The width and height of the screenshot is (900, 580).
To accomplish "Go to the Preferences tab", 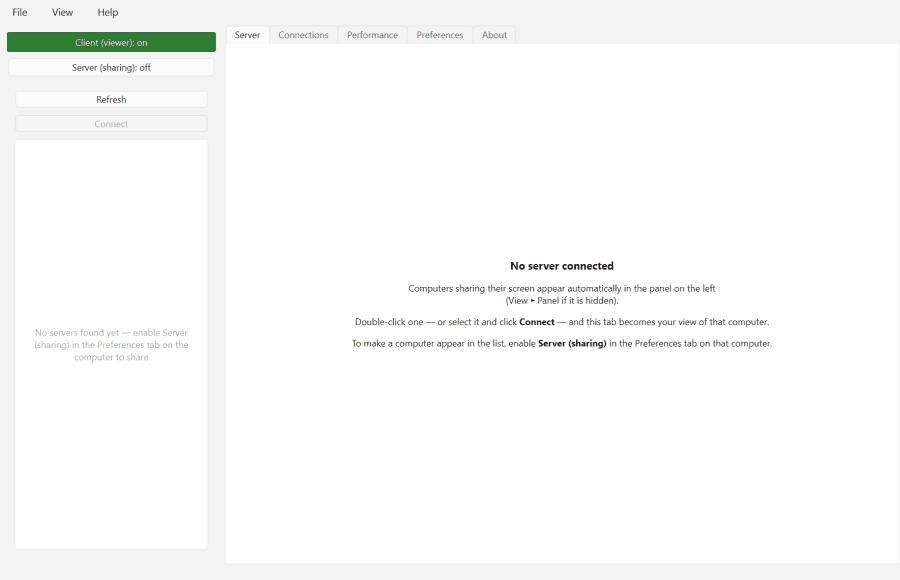I will coord(440,35).
